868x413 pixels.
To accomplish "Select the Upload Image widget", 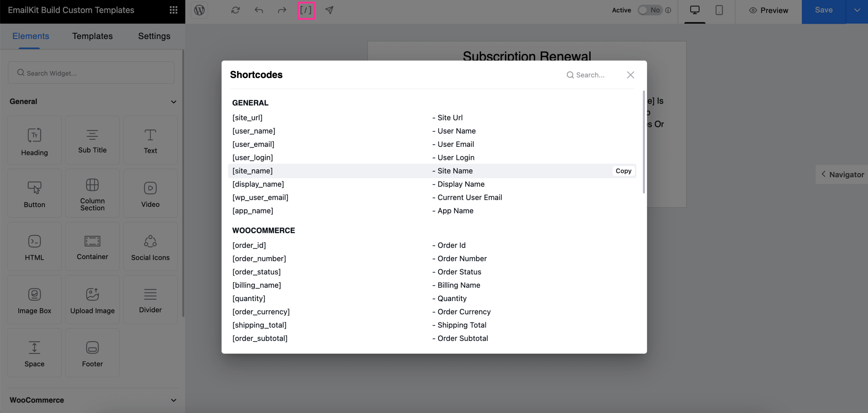I will click(92, 300).
